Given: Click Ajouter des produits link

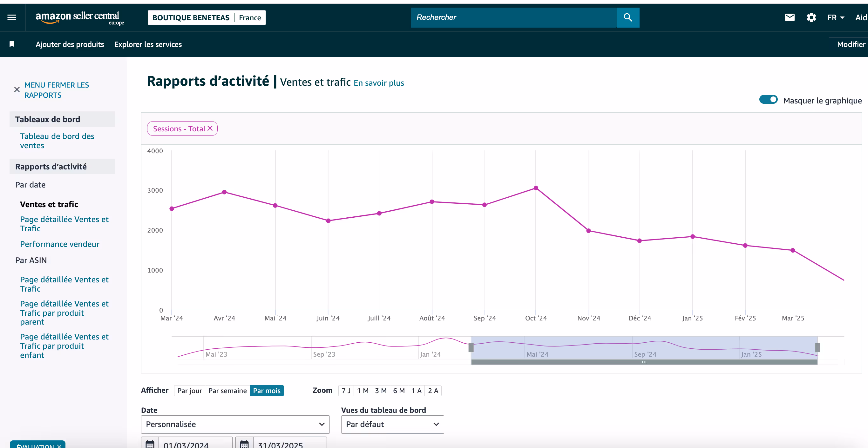Looking at the screenshot, I should (70, 44).
